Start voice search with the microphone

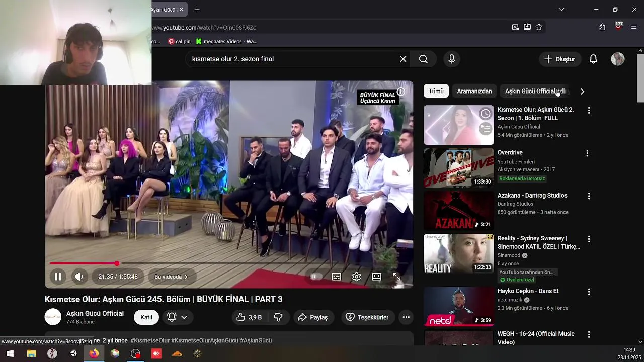click(452, 59)
